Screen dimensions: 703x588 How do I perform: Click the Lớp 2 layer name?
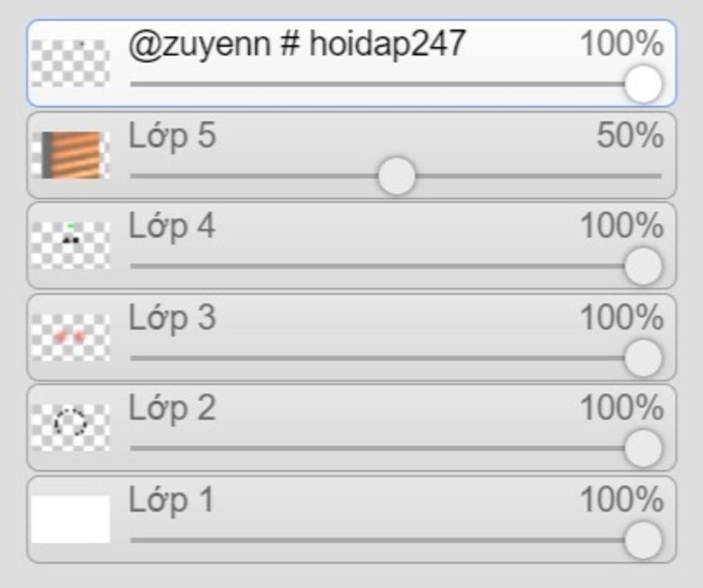pyautogui.click(x=172, y=408)
